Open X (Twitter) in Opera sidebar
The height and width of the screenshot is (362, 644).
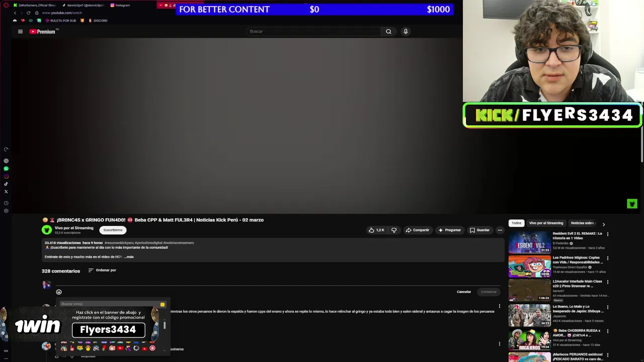click(x=6, y=191)
